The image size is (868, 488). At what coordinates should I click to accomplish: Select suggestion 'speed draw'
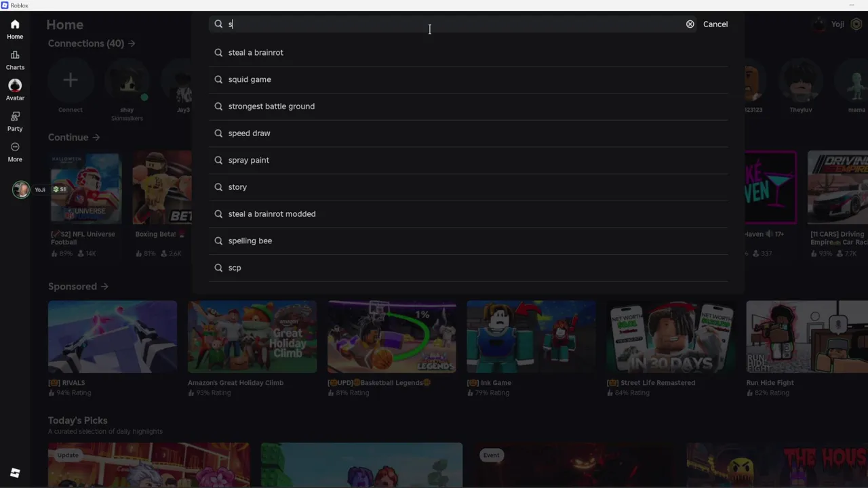[x=469, y=134]
